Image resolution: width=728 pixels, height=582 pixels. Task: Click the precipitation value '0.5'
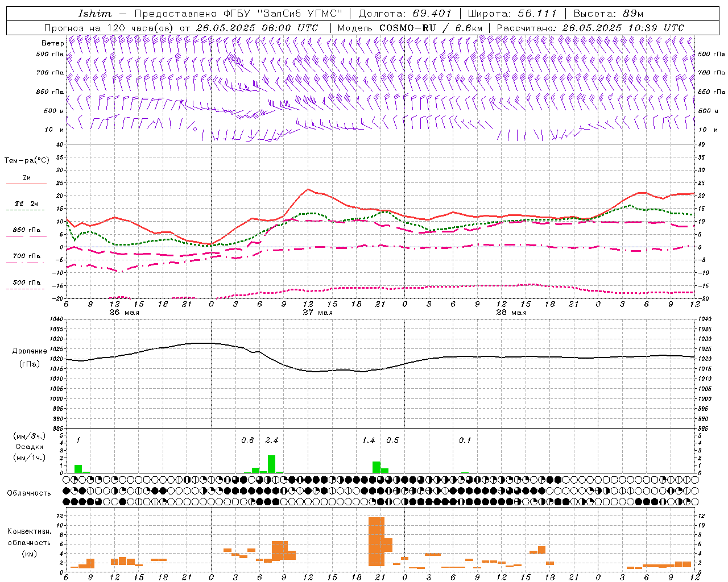[x=393, y=440]
